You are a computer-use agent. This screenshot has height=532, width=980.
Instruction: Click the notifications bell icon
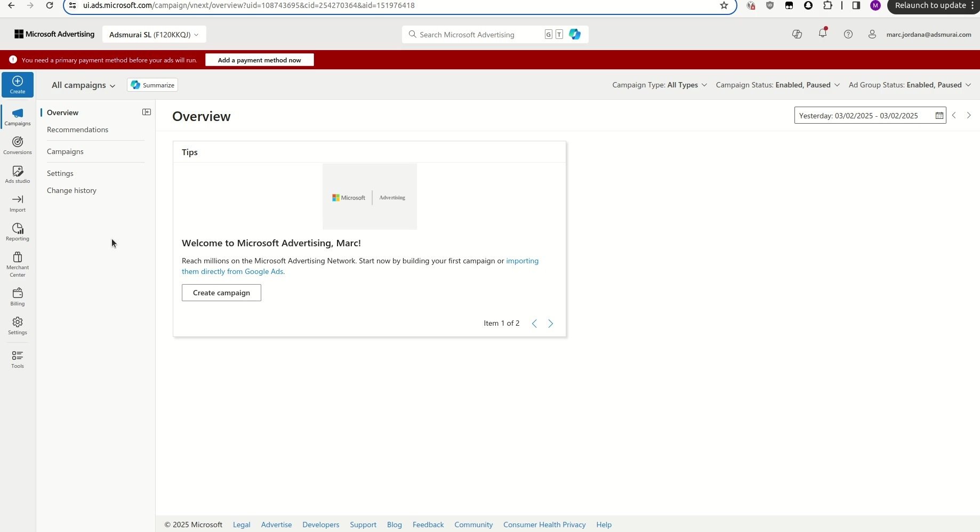click(822, 34)
